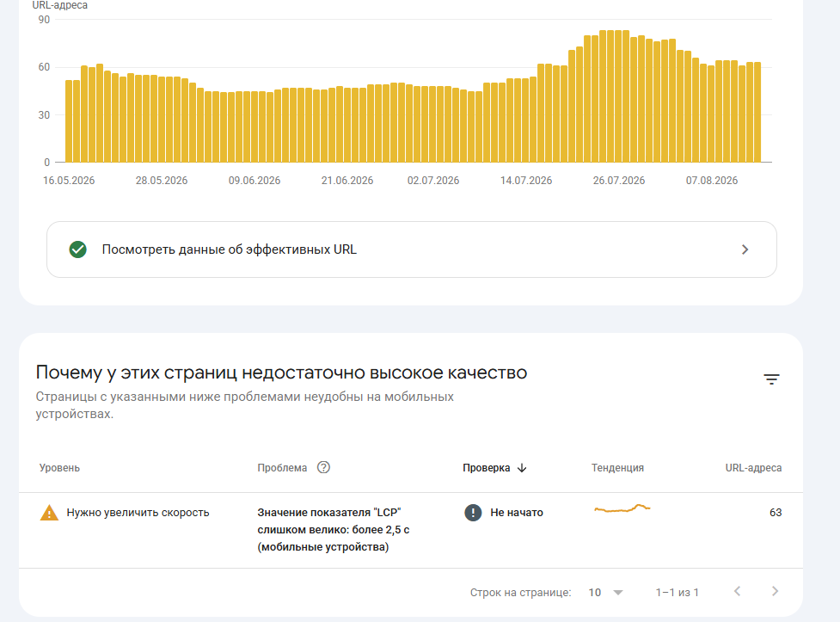
Task: Click the chart bar at 26.07.2026
Action: click(619, 96)
